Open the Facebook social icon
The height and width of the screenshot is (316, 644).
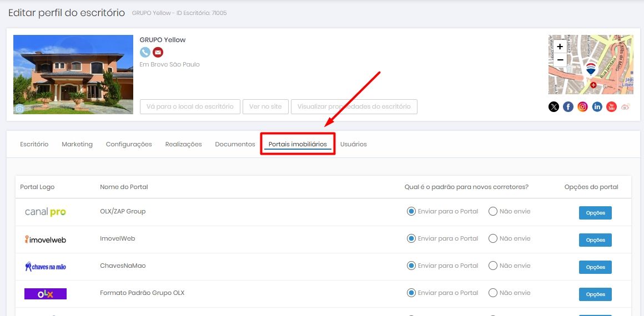[x=568, y=107]
